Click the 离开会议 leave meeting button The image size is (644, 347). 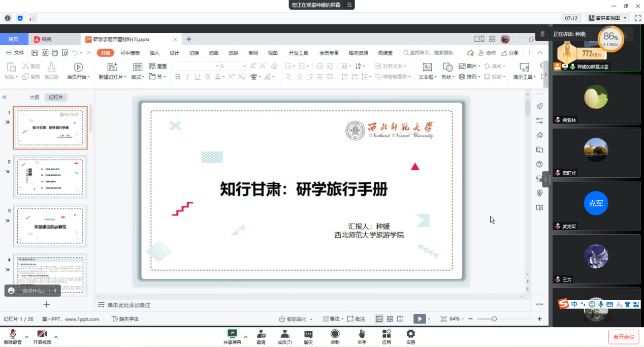pyautogui.click(x=623, y=337)
